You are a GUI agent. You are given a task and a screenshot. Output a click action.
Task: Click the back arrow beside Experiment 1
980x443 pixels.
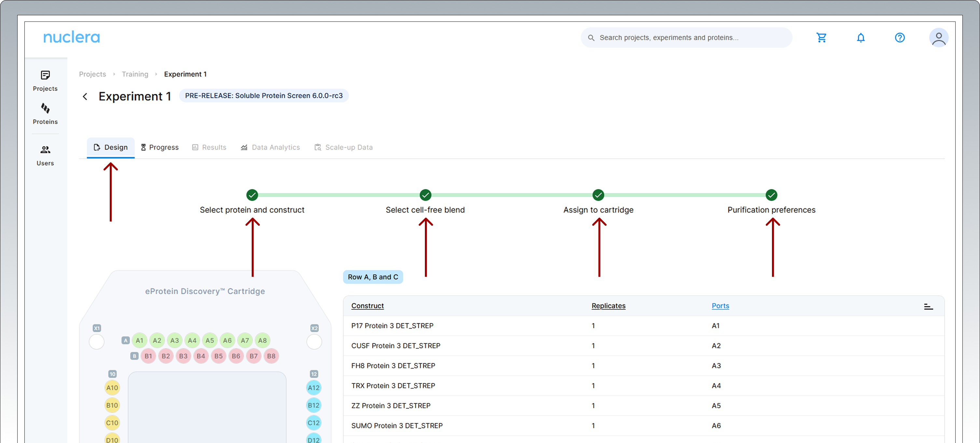tap(85, 97)
